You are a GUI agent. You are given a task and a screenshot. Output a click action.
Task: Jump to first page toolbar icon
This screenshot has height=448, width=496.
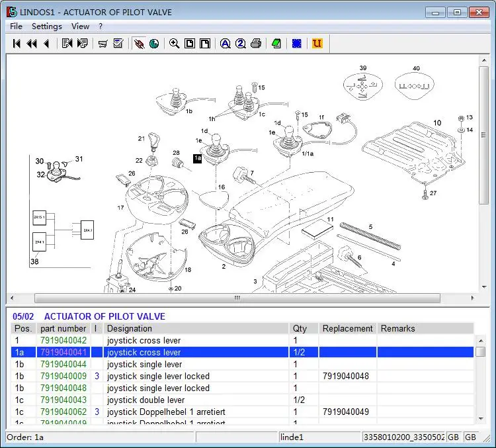[17, 44]
